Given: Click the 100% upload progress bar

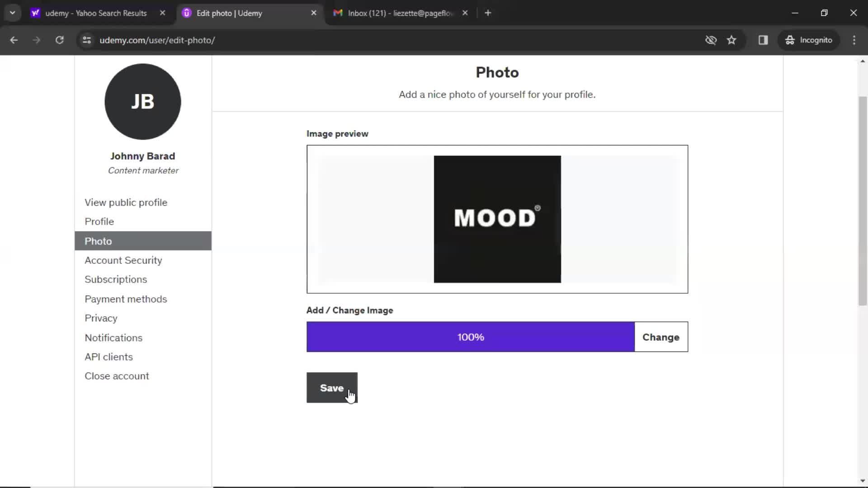Looking at the screenshot, I should pyautogui.click(x=471, y=337).
